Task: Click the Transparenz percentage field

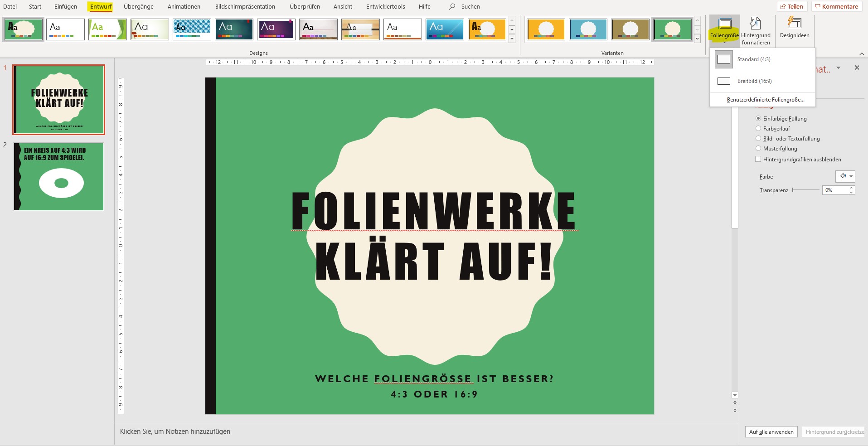Action: pyautogui.click(x=835, y=190)
